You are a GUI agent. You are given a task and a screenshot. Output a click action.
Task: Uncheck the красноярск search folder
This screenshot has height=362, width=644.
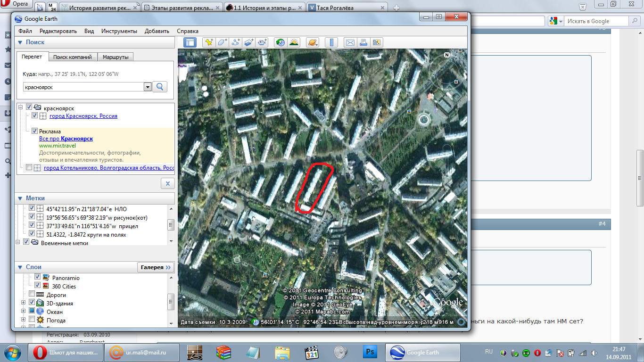click(29, 108)
